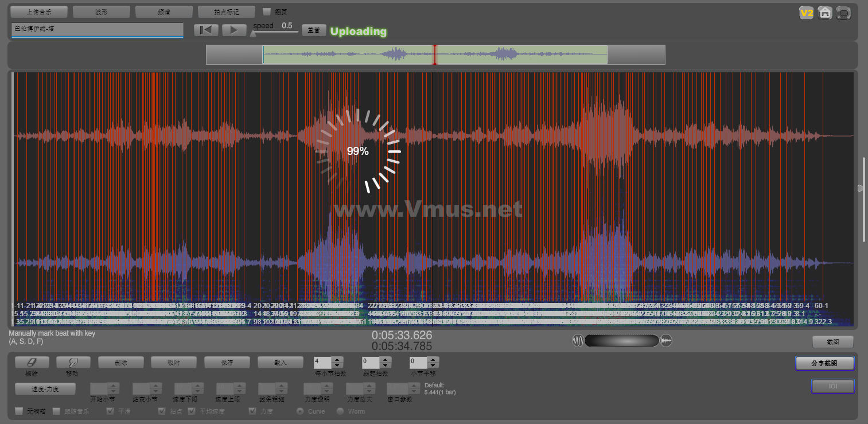Click the speed slider handle
The height and width of the screenshot is (424, 868).
click(253, 34)
